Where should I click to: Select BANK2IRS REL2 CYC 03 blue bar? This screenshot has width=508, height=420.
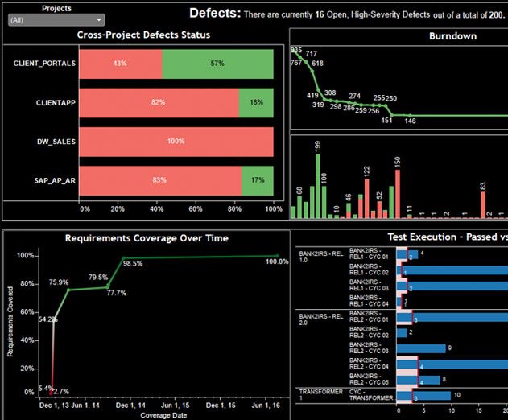click(x=421, y=348)
